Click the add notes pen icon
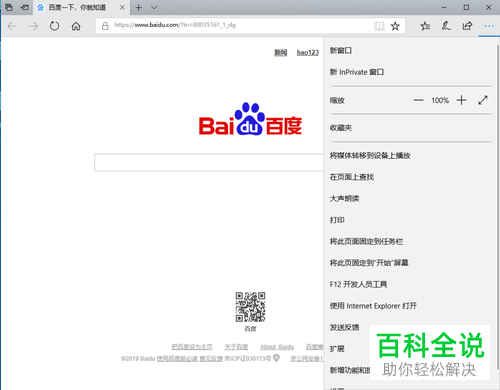500x390 pixels. 446,26
